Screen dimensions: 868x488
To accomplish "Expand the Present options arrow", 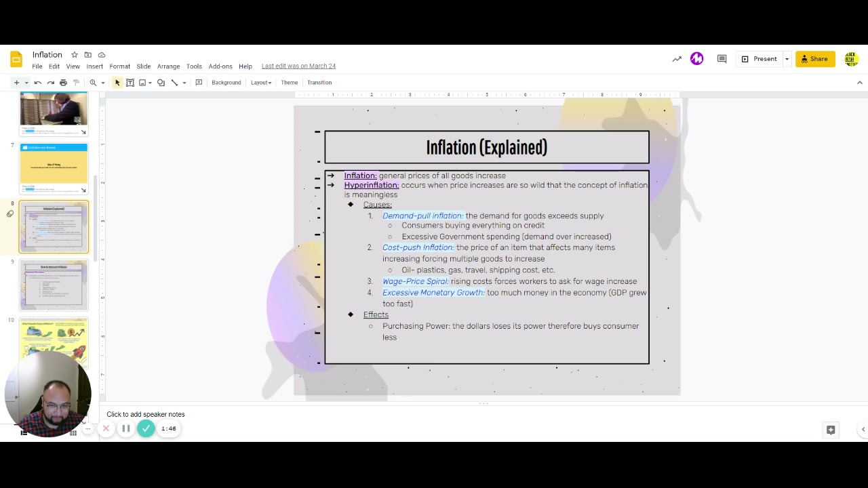I will pos(787,59).
